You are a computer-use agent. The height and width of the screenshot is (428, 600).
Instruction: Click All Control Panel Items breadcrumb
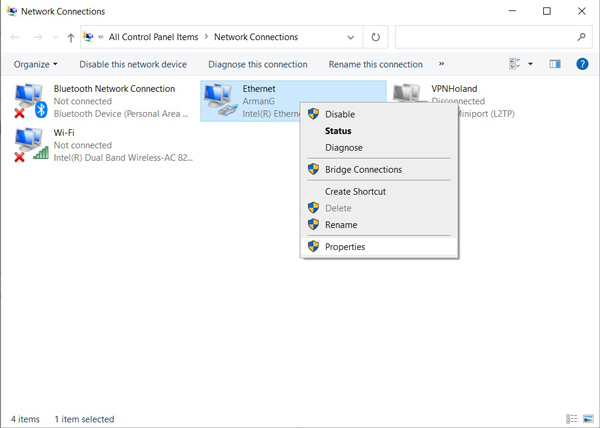153,37
